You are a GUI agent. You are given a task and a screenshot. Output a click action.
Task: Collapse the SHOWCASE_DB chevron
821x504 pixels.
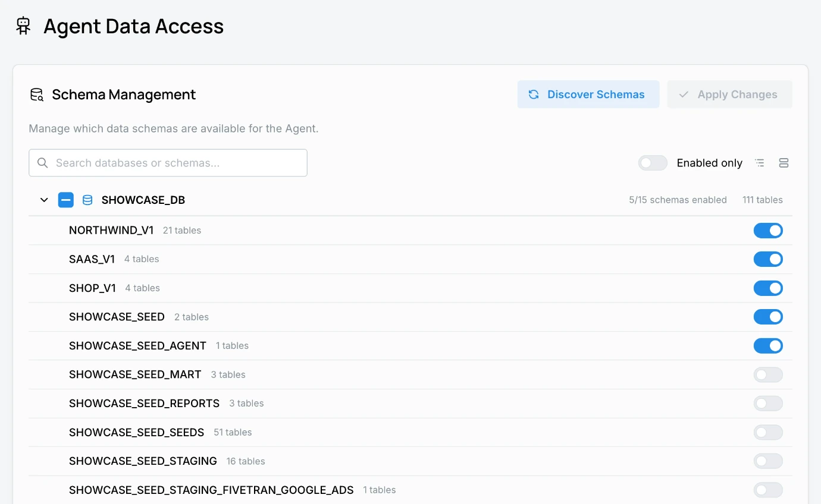click(44, 200)
